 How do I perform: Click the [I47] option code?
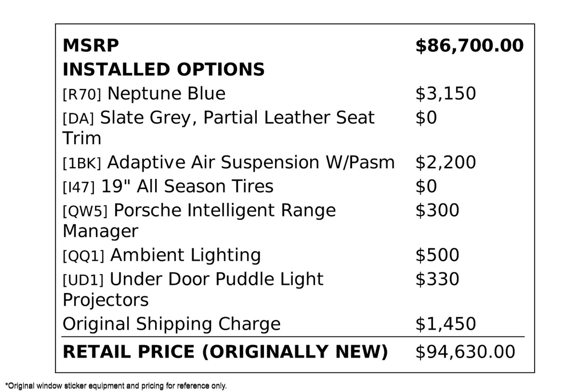coord(79,187)
